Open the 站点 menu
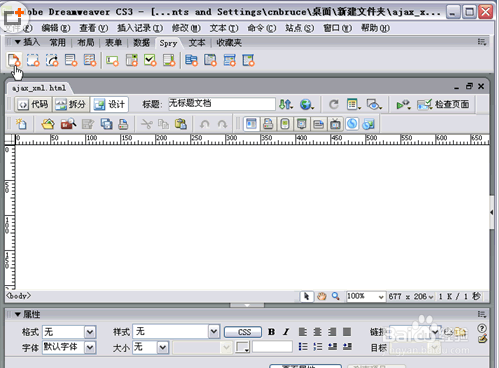This screenshot has width=499, height=368. (x=299, y=28)
